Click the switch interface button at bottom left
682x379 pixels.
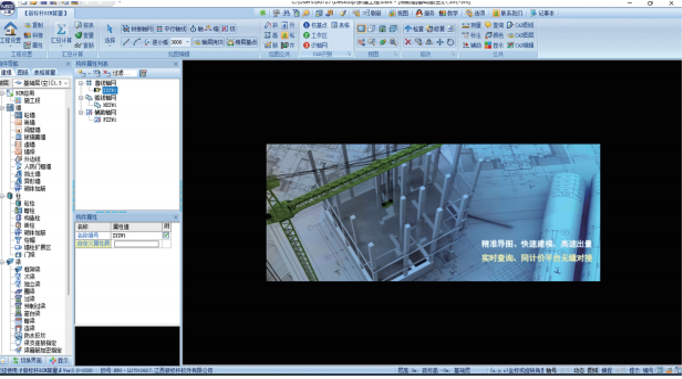pyautogui.click(x=27, y=360)
